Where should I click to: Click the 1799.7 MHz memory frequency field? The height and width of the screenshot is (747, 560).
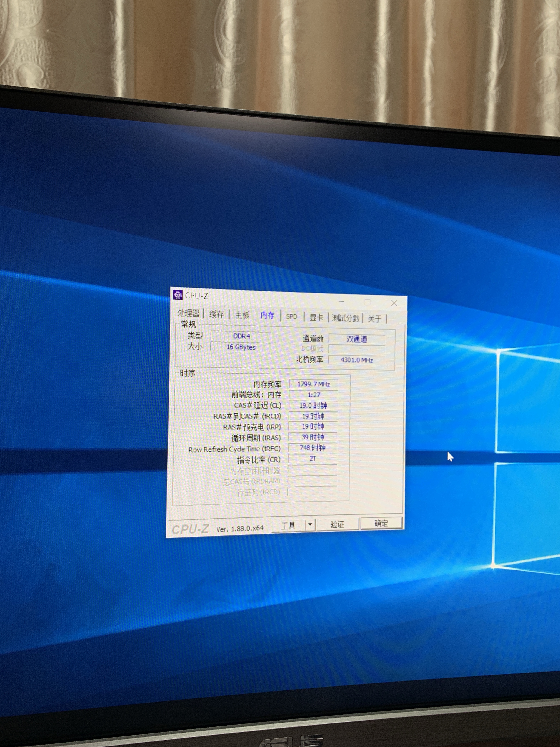click(x=313, y=384)
